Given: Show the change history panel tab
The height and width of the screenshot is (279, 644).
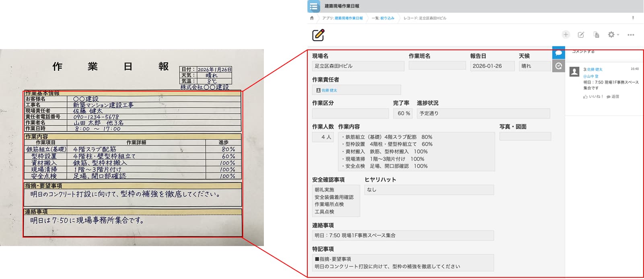Looking at the screenshot, I should click(559, 66).
